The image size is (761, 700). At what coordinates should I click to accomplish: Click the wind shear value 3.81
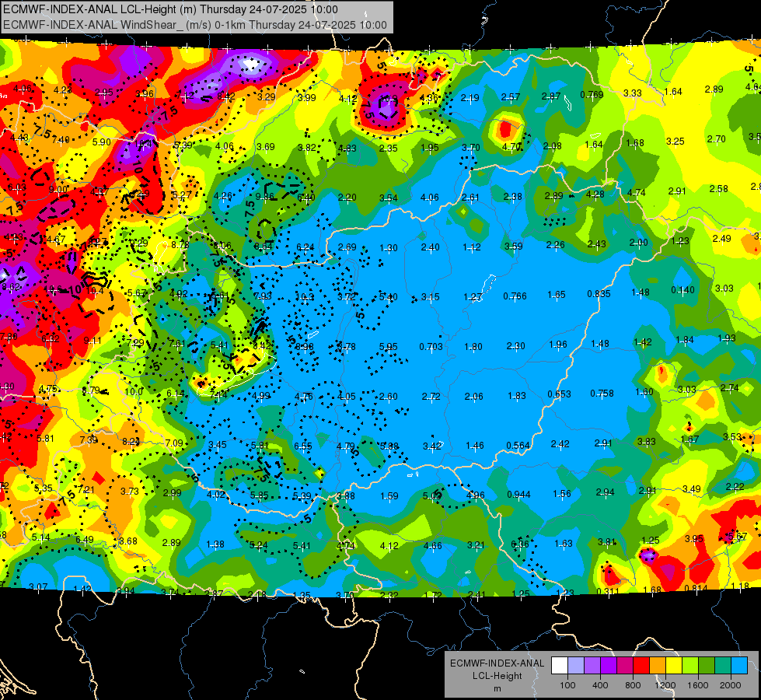pos(606,541)
